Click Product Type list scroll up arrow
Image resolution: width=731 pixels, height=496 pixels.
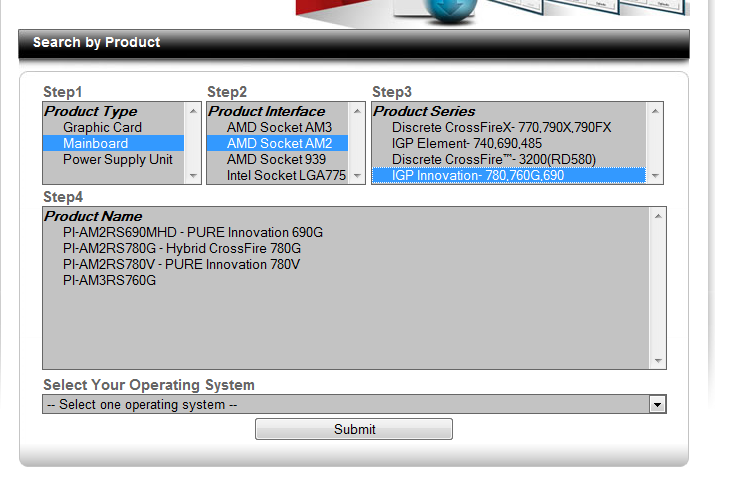[x=193, y=111]
